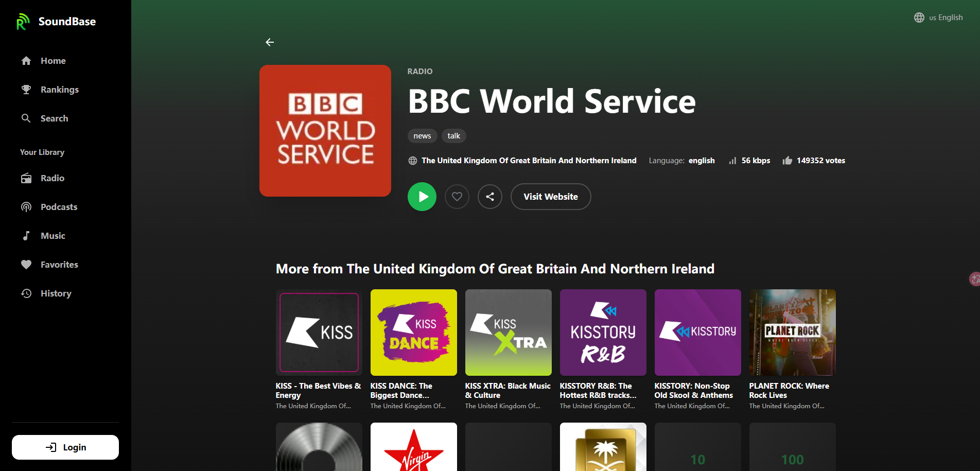
Task: Click the History clock icon in sidebar
Action: click(26, 293)
